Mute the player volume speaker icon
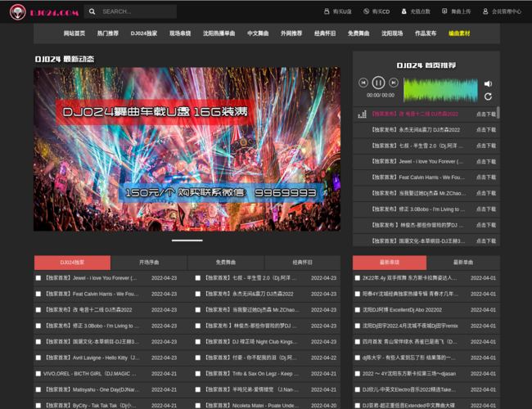The image size is (532, 409). pyautogui.click(x=488, y=83)
